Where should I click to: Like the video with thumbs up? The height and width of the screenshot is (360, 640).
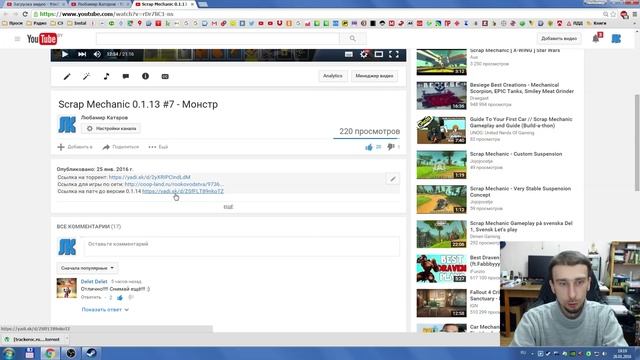click(x=369, y=147)
